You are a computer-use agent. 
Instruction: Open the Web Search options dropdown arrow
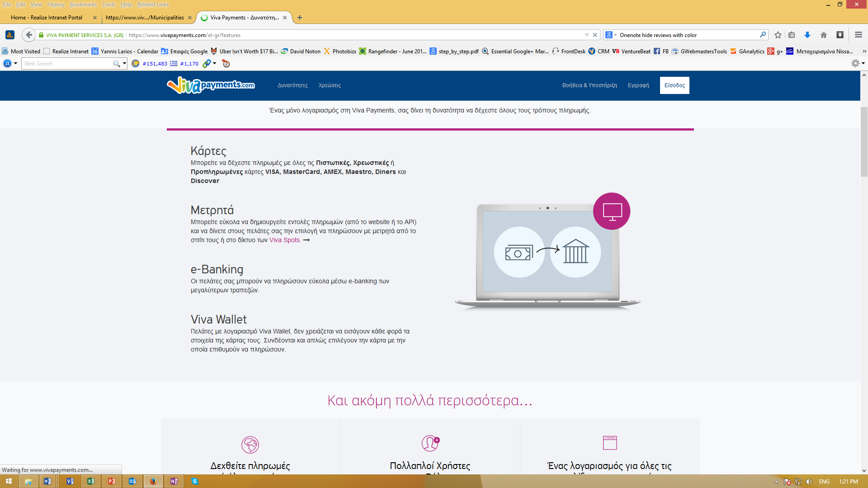(124, 64)
